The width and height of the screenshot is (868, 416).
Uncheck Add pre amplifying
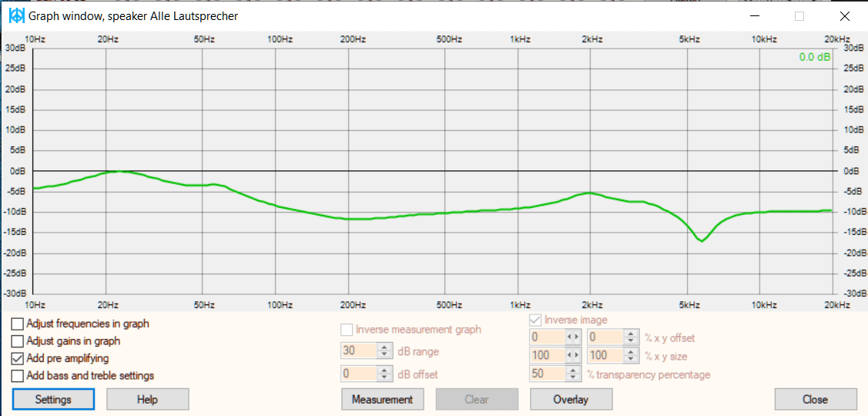(18, 358)
